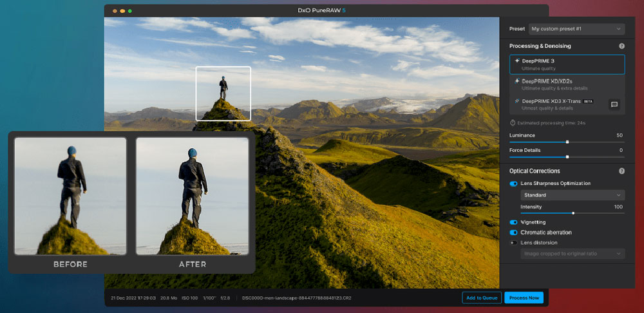Click the 20.8 Mo file size
The image size is (644, 313).
168,298
